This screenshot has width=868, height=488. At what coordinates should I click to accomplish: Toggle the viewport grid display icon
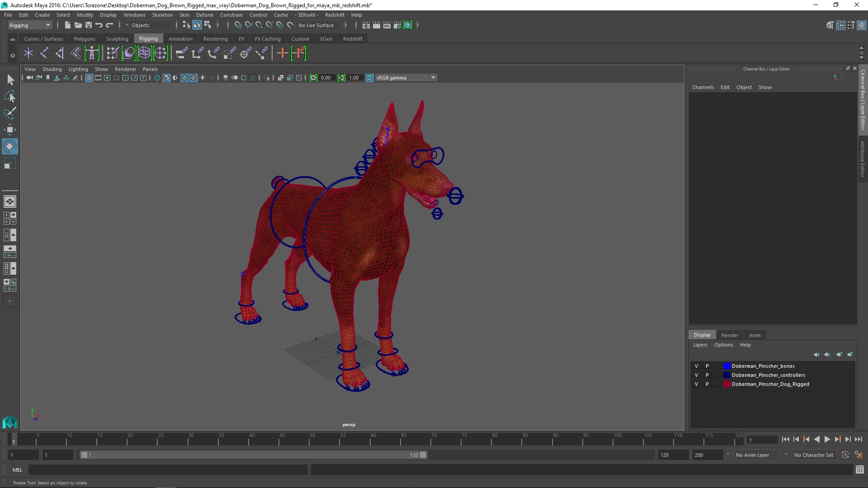89,78
